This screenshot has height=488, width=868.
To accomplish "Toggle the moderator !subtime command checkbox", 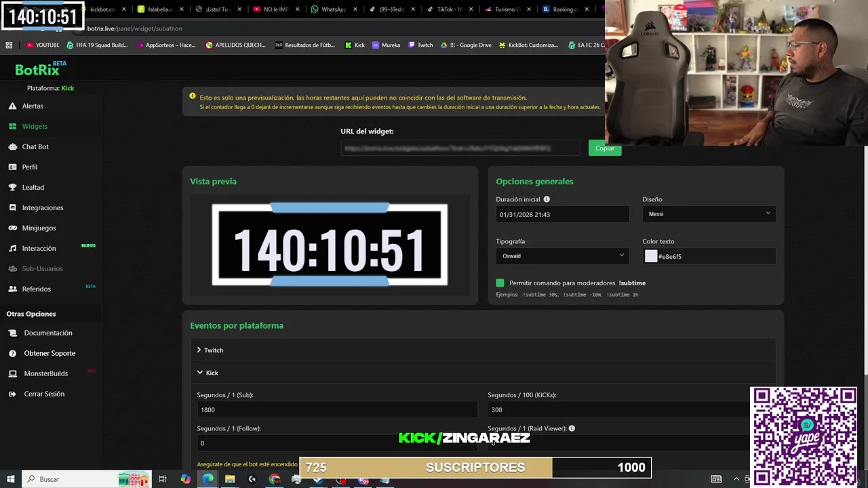I will 500,283.
